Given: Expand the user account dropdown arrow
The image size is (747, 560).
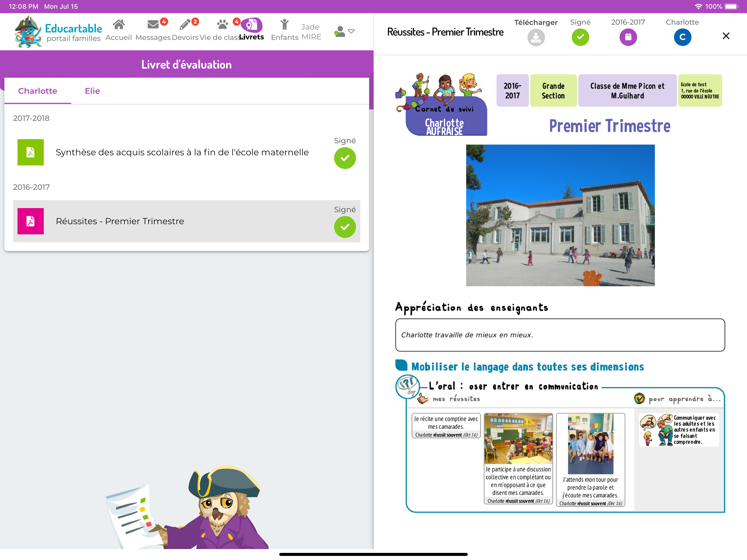Looking at the screenshot, I should pos(351,31).
